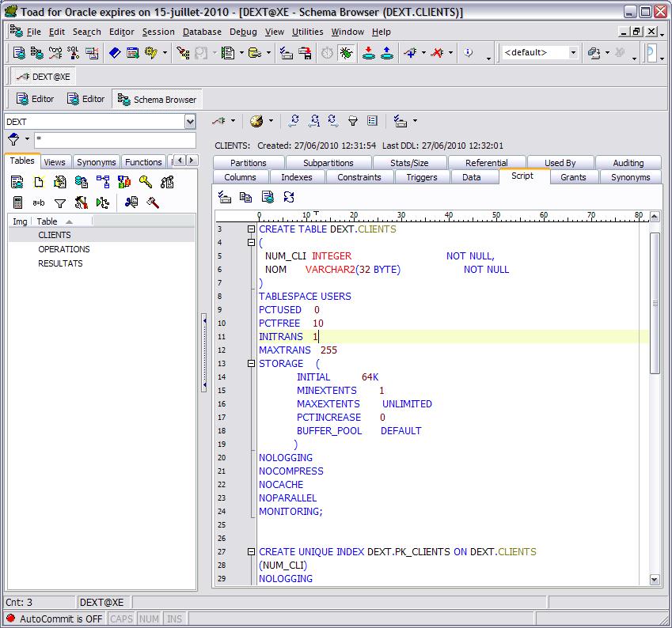The height and width of the screenshot is (628, 672).
Task: Click the blue diamond toolbar icon
Action: tap(115, 53)
